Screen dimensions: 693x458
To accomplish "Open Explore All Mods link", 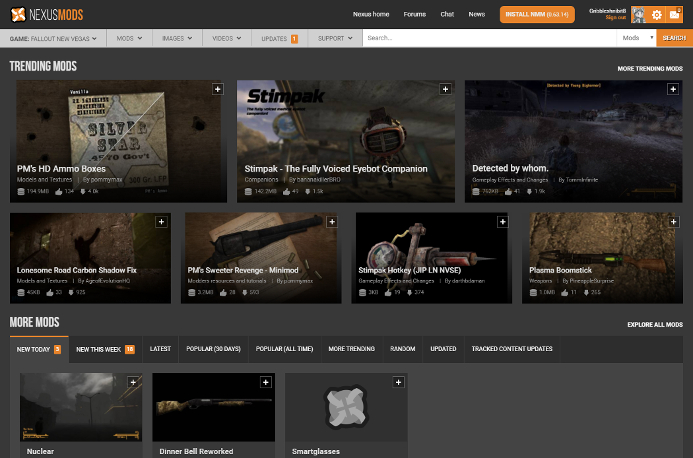I will 655,324.
